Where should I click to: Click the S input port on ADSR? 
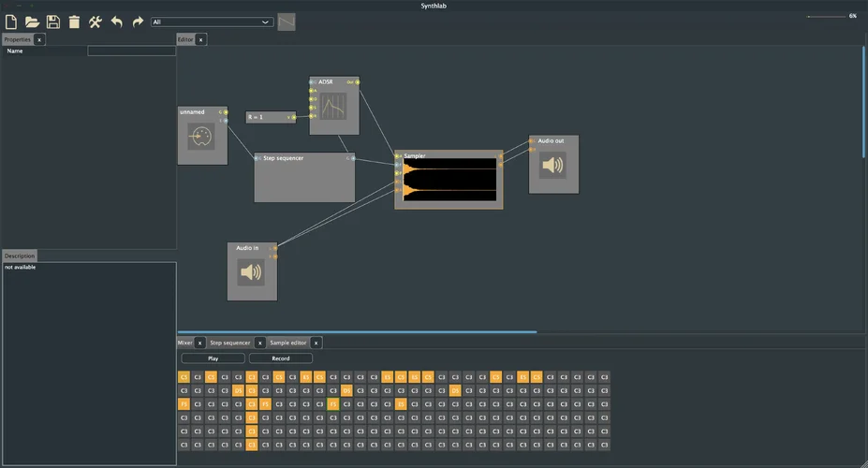click(312, 108)
